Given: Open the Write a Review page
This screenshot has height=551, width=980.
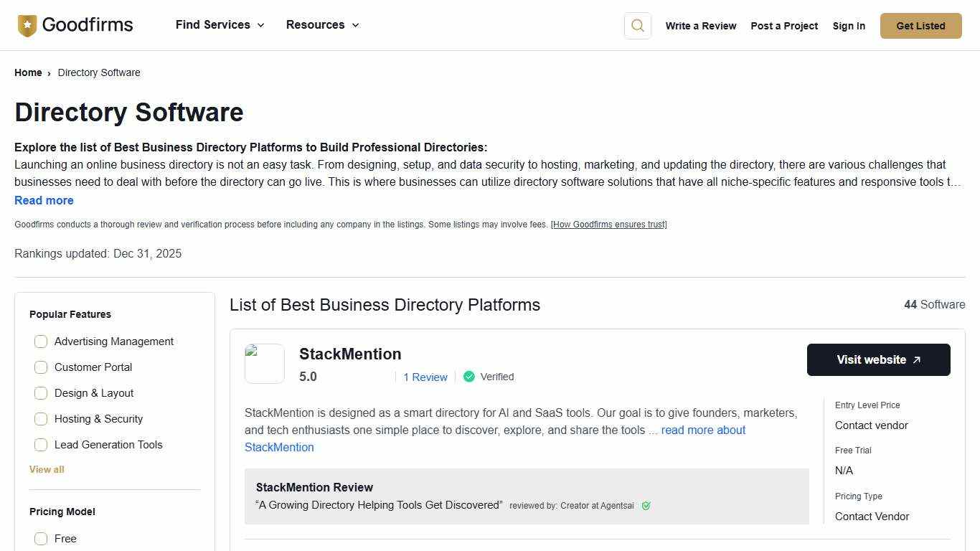Looking at the screenshot, I should coord(701,26).
